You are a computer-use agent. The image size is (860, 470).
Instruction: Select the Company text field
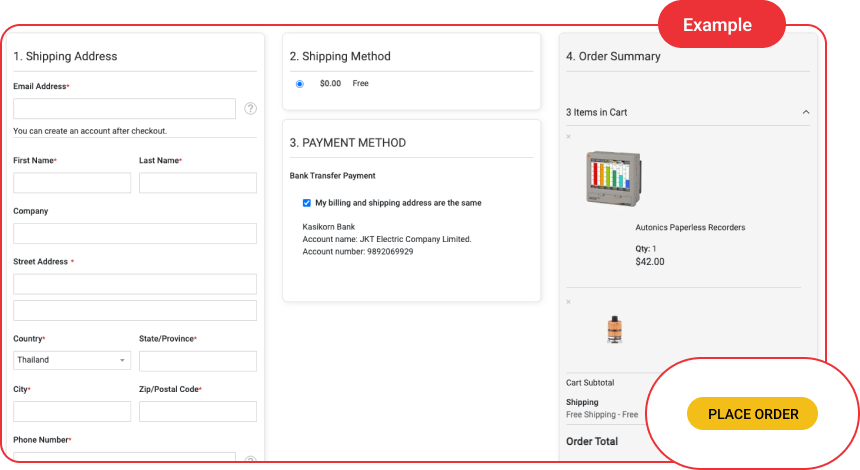tap(135, 234)
